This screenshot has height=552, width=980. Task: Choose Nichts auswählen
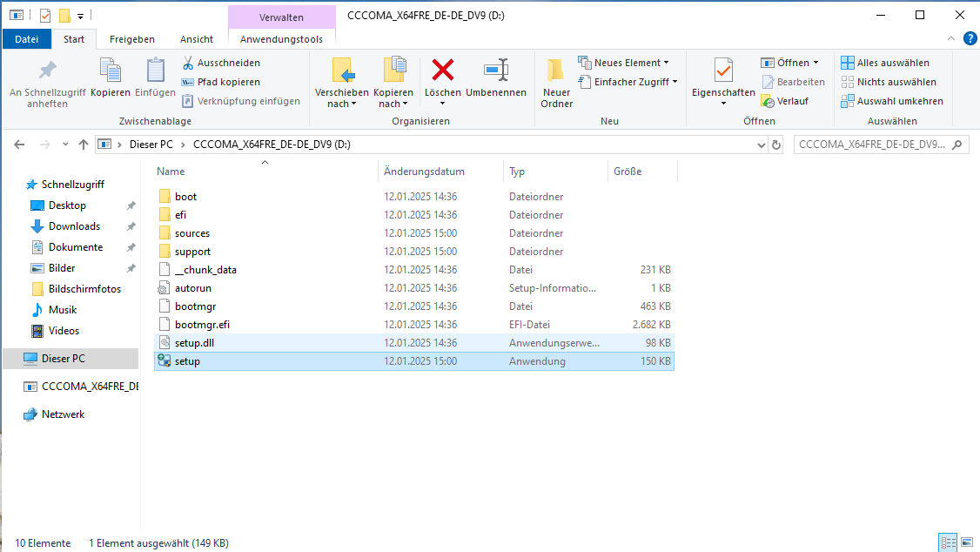tap(889, 82)
